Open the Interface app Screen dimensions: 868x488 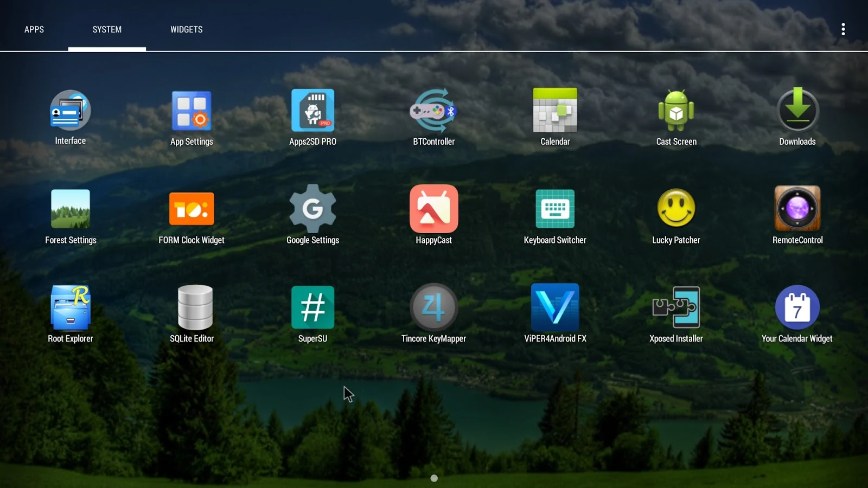[71, 111]
